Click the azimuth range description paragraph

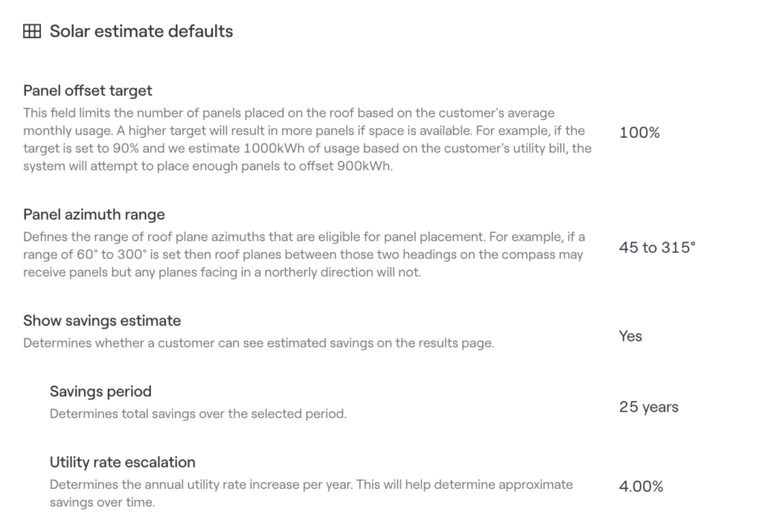304,254
